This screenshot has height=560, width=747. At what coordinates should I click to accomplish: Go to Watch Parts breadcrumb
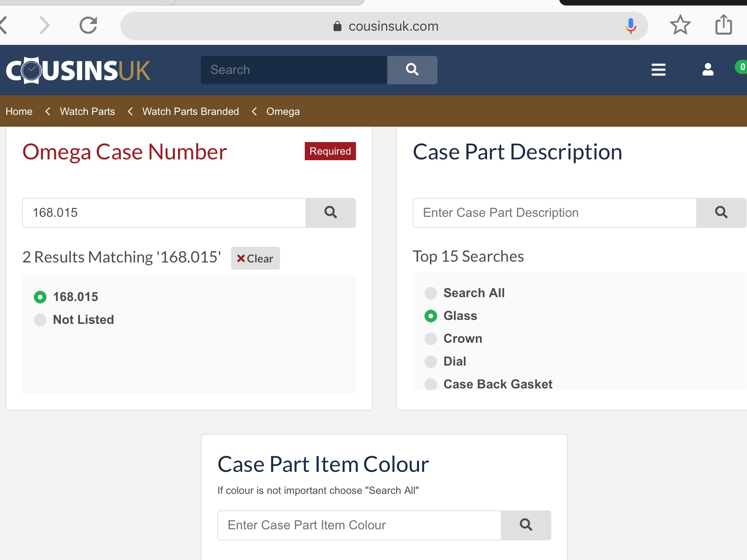pos(87,111)
